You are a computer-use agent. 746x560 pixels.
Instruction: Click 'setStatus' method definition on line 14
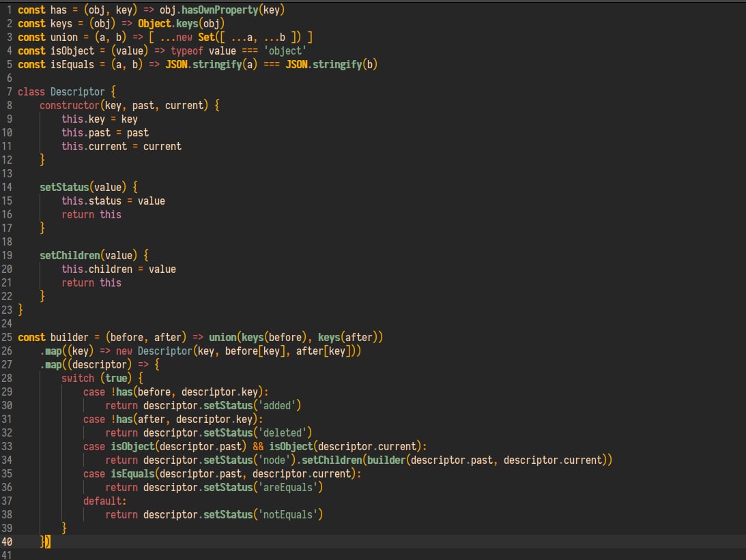(64, 188)
